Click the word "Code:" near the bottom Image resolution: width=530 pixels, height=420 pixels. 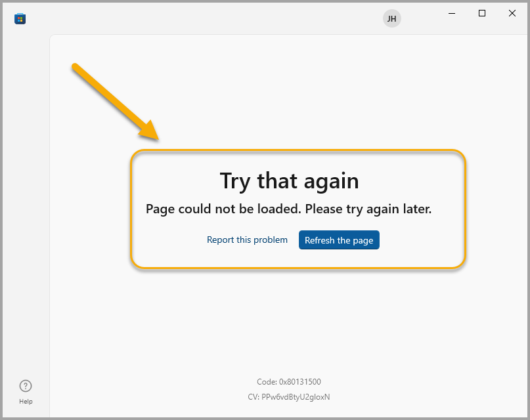click(x=267, y=382)
